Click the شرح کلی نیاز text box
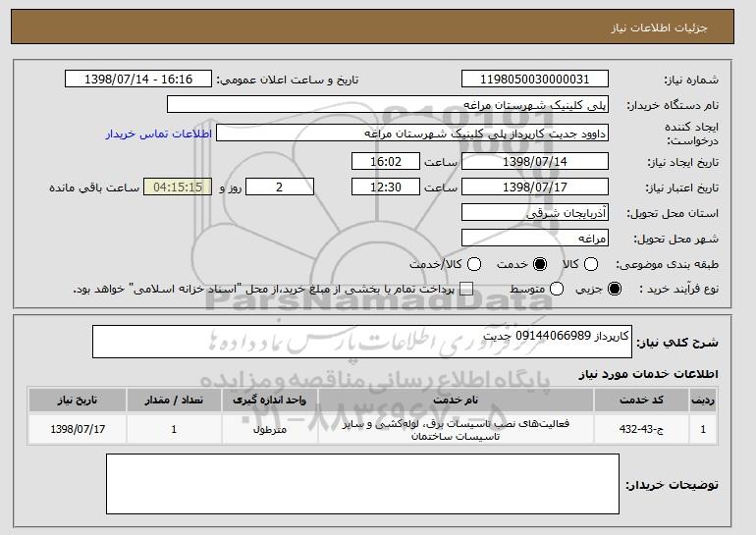The width and height of the screenshot is (756, 535). [362, 342]
